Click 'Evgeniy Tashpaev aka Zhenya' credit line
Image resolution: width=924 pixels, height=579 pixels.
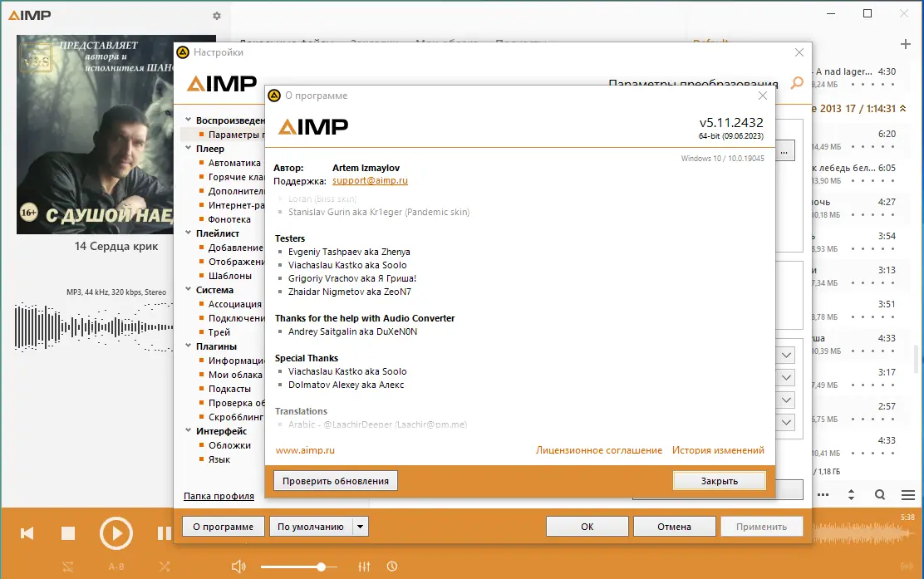pos(349,252)
